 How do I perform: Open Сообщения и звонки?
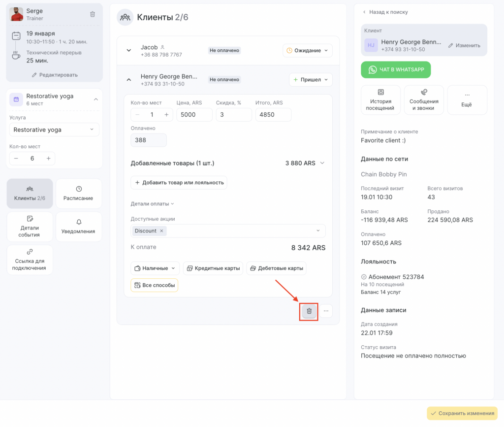point(424,100)
